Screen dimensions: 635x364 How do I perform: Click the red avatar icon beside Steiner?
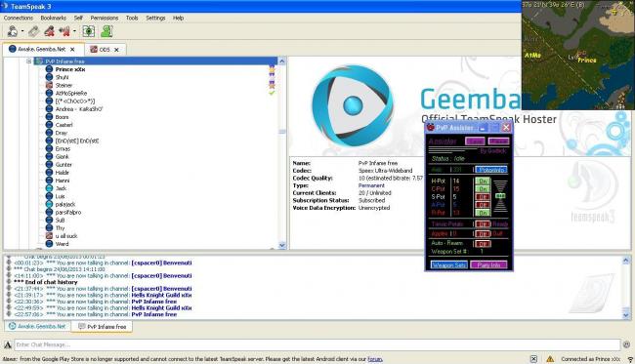point(49,85)
